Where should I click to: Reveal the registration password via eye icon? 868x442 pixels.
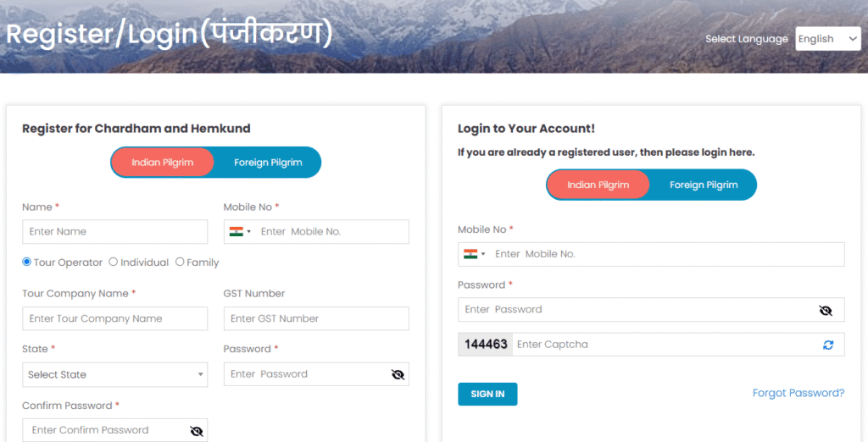point(398,374)
